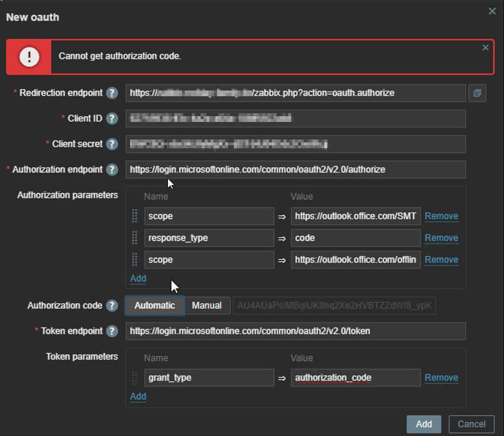Screen dimensions: 504x436
Task: Click the Authorization code help icon
Action: [x=113, y=305]
